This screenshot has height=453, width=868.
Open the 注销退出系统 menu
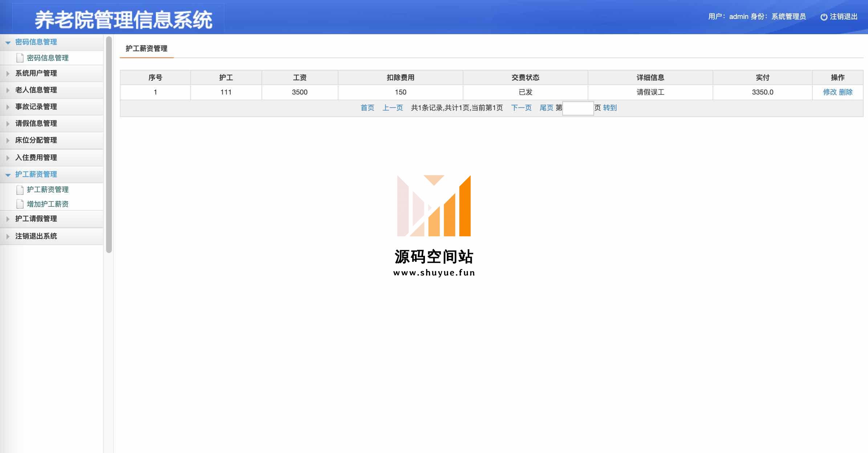click(36, 236)
